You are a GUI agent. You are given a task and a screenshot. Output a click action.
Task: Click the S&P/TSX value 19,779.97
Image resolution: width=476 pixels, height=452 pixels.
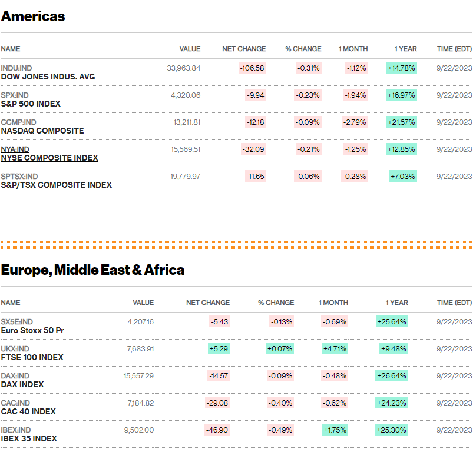point(185,176)
